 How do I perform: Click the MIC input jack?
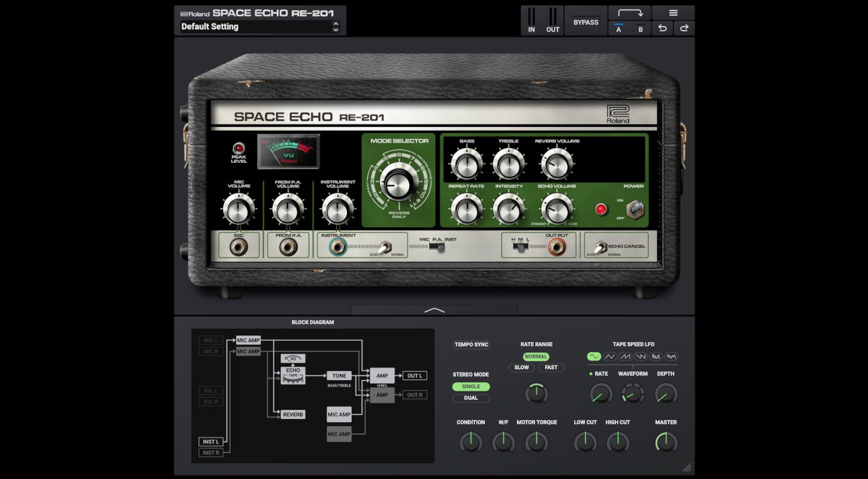(238, 247)
